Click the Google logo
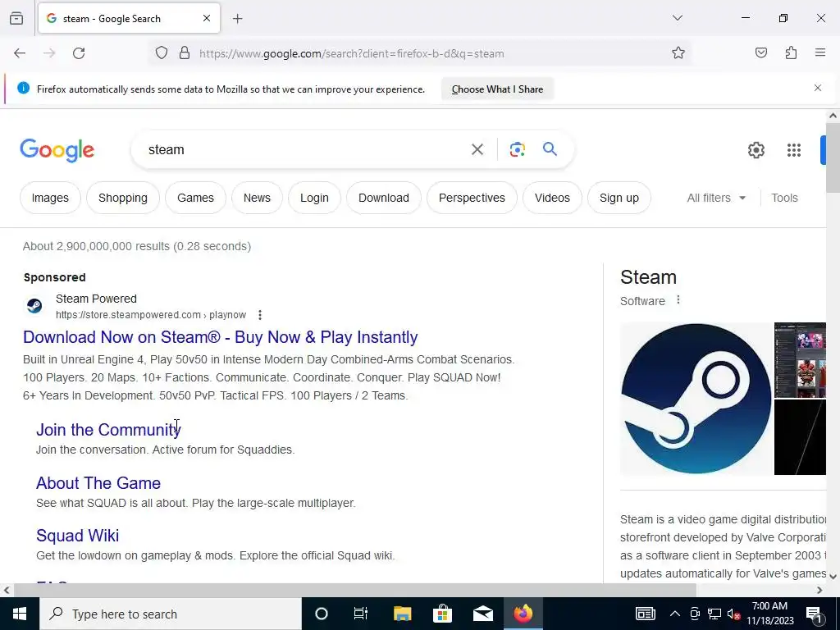840x630 pixels. pyautogui.click(x=57, y=150)
